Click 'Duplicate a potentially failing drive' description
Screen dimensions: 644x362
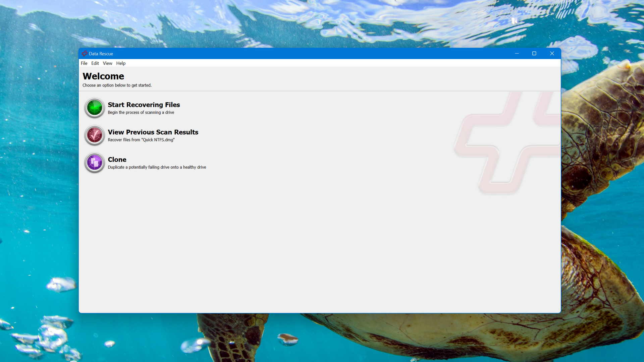(157, 167)
